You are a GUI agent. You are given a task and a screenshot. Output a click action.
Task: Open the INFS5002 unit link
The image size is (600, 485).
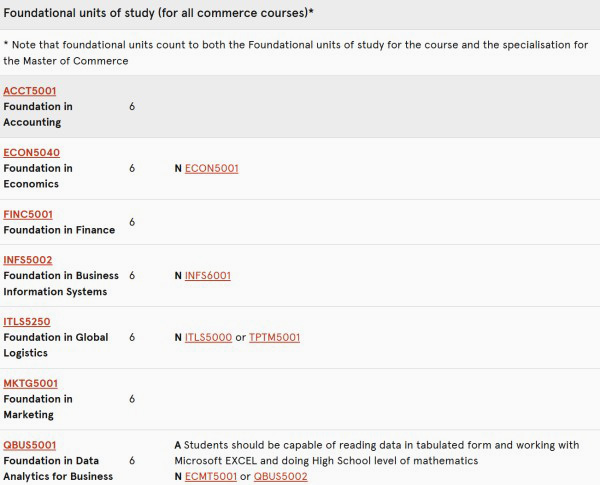28,260
